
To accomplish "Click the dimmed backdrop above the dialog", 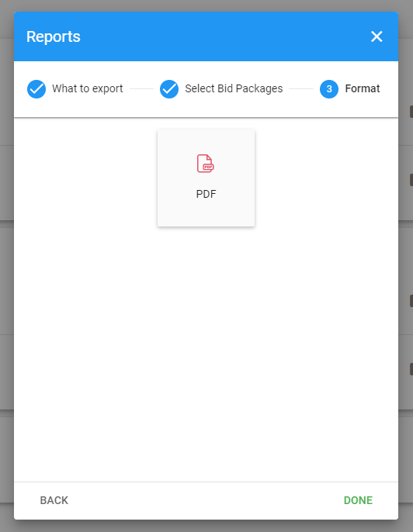I will tap(206, 5).
